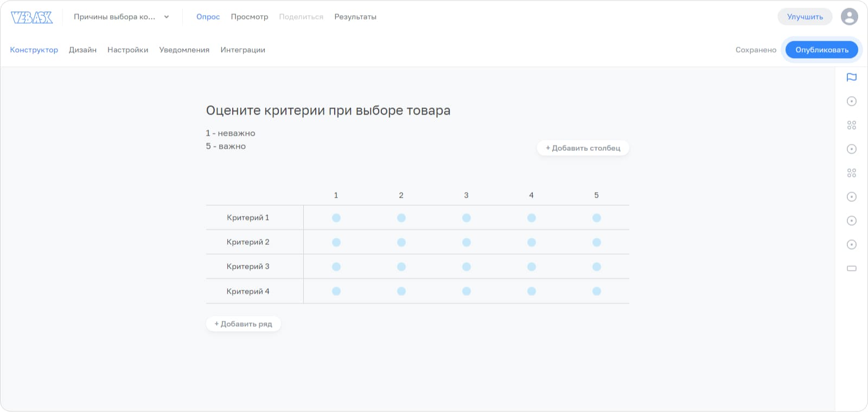The height and width of the screenshot is (412, 868).
Task: Select the lowest circle question icon in sidebar
Action: [851, 245]
